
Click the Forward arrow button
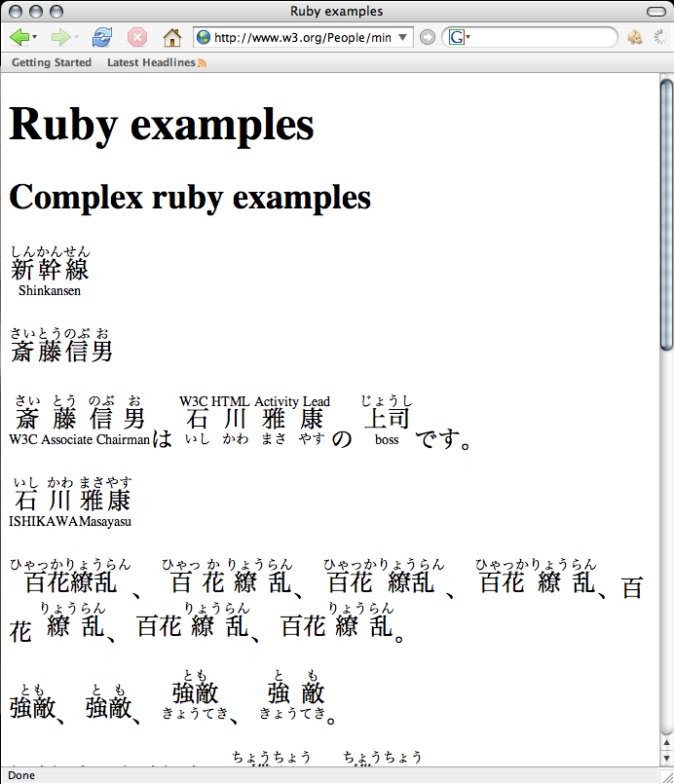click(59, 37)
